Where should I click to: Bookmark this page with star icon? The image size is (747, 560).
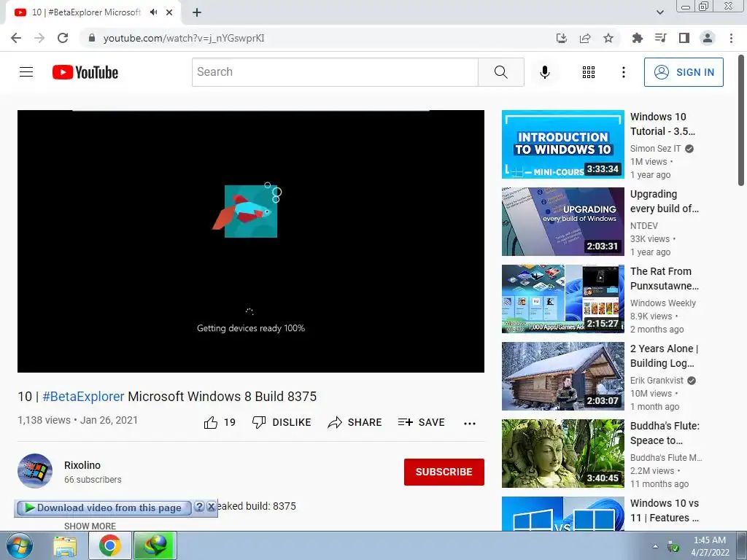608,38
